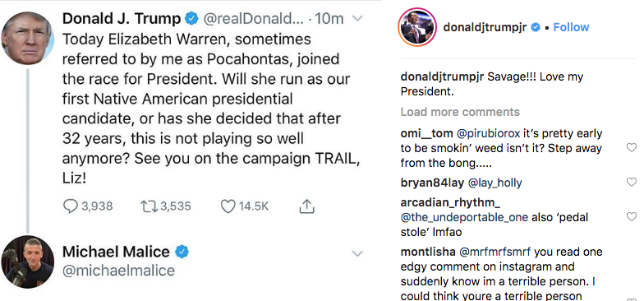This screenshot has height=301, width=644.
Task: Open donaldjtrumpjr's story avatar ring
Action: (x=416, y=27)
